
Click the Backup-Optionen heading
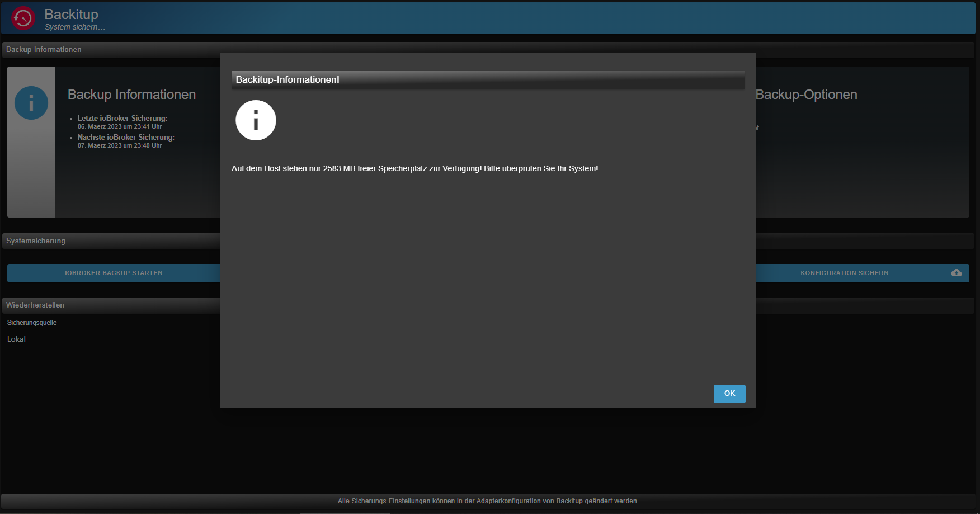pos(806,95)
